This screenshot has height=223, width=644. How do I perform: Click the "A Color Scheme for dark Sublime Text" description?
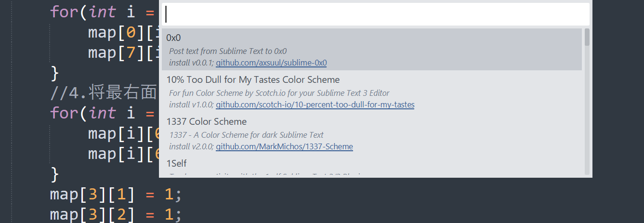point(246,135)
